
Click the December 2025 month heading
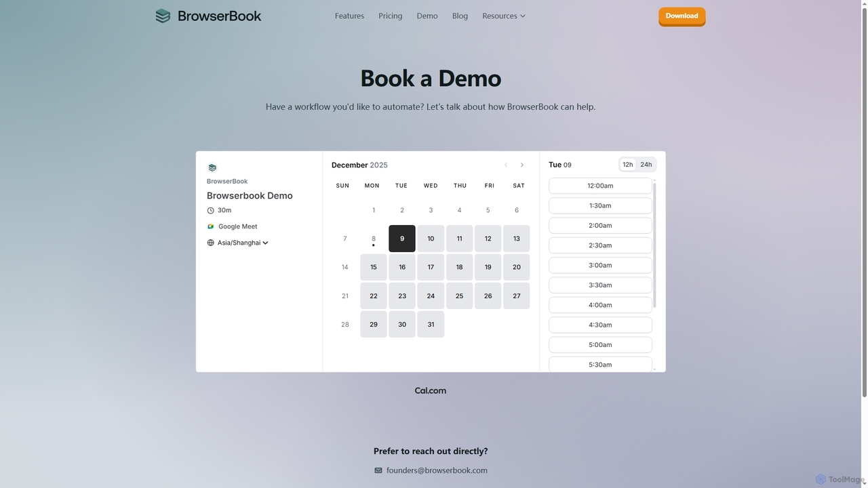[x=359, y=165]
